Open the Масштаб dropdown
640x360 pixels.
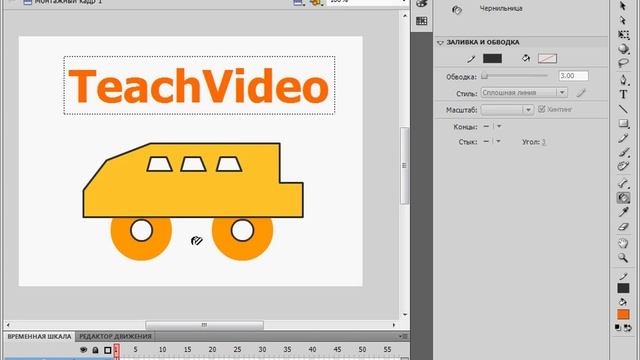tap(507, 110)
